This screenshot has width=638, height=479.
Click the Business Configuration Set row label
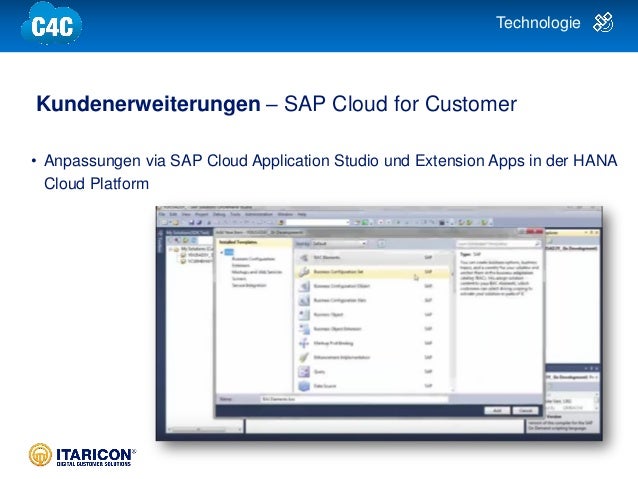click(x=339, y=272)
